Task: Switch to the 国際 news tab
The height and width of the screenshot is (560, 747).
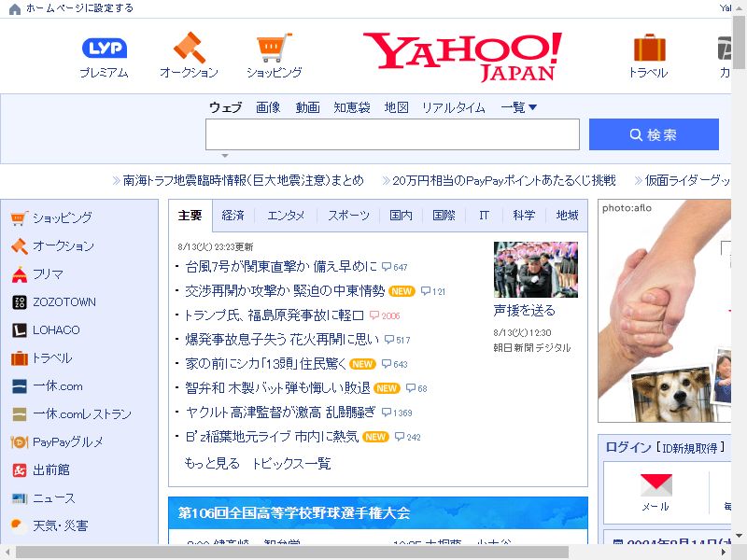Action: point(444,216)
